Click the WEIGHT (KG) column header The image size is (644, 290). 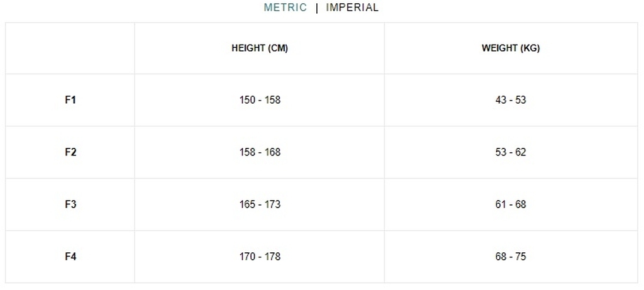(511, 48)
